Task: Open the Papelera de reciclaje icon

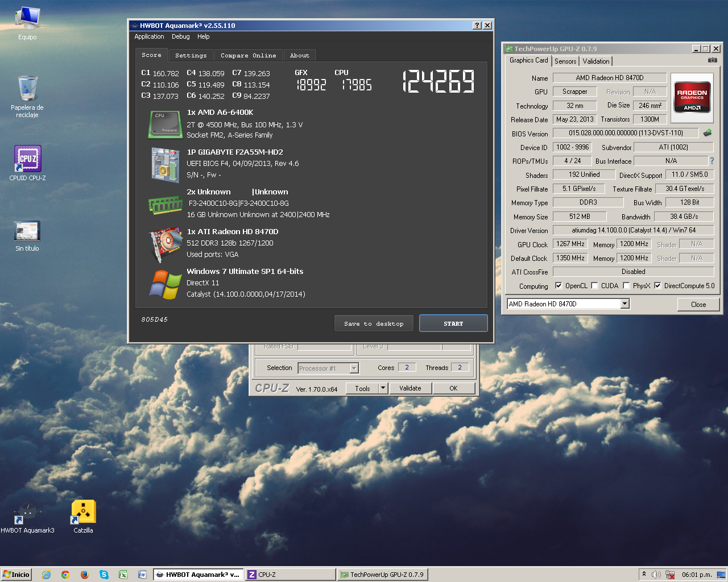Action: 27,95
